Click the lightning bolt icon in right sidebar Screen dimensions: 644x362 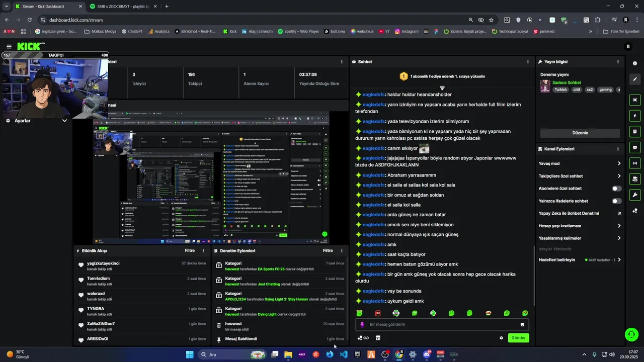point(635,116)
